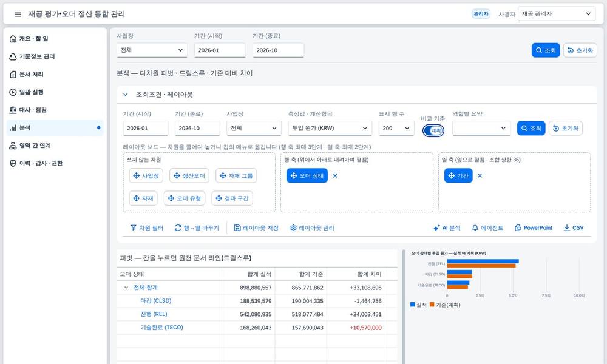607x364 pixels.
Task: Click the blue 진행 (REL) chart bar
Action: click(483, 261)
